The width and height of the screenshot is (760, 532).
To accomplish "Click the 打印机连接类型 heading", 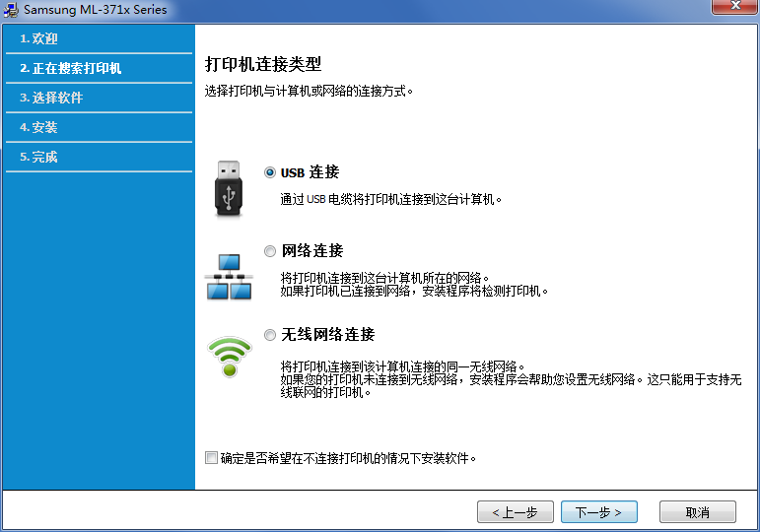I will tap(263, 64).
